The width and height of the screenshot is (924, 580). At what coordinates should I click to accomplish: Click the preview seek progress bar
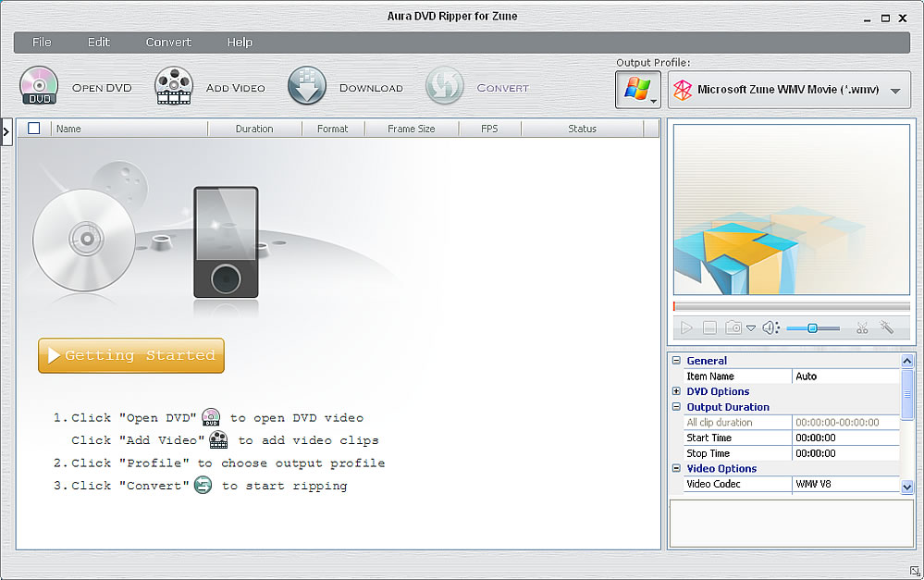(792, 306)
